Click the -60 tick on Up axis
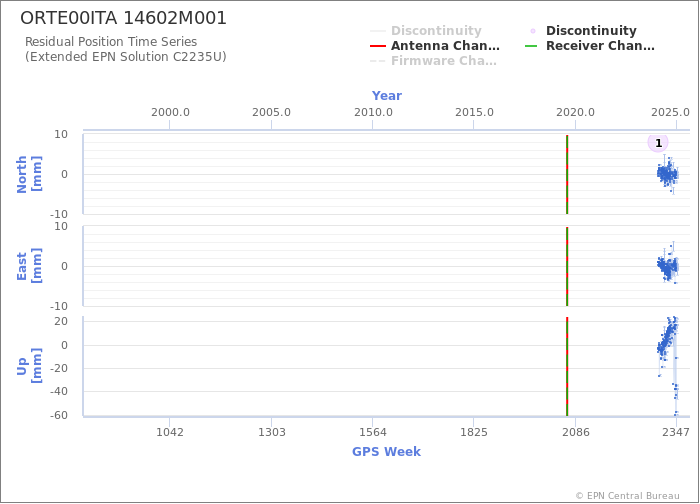700x504 pixels. pyautogui.click(x=58, y=415)
